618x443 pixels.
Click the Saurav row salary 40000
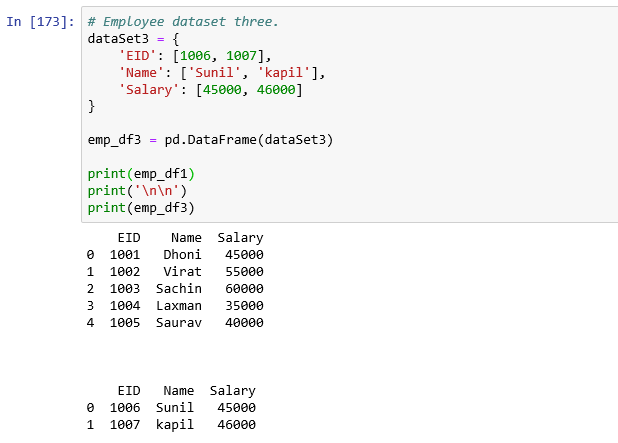tap(244, 323)
